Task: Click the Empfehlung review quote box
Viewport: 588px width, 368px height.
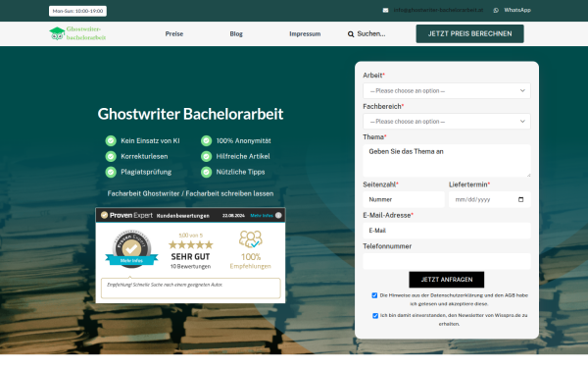Action: click(x=190, y=288)
